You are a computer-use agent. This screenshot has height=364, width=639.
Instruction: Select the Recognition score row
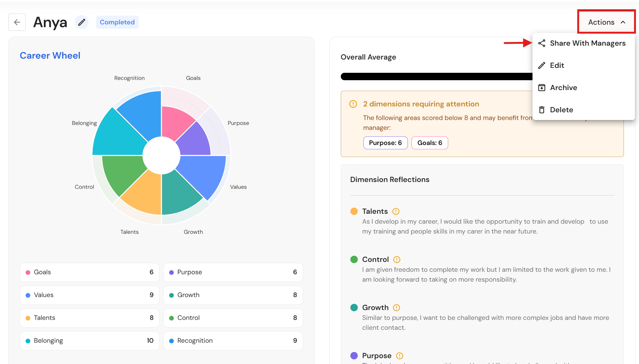tap(233, 341)
